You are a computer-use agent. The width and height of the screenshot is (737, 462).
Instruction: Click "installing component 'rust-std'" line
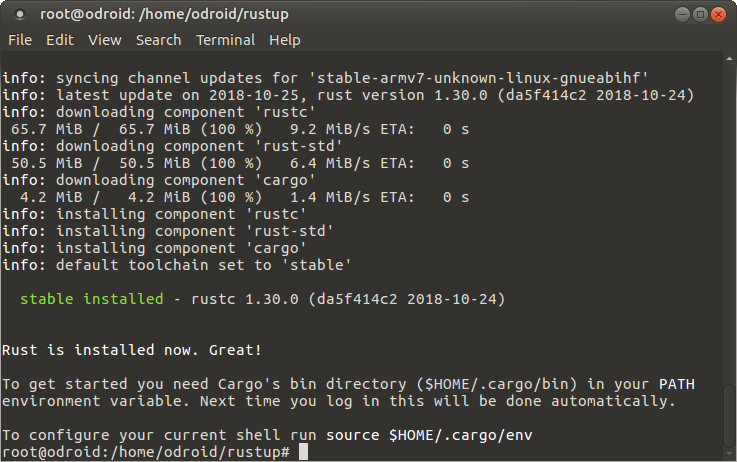coord(168,231)
